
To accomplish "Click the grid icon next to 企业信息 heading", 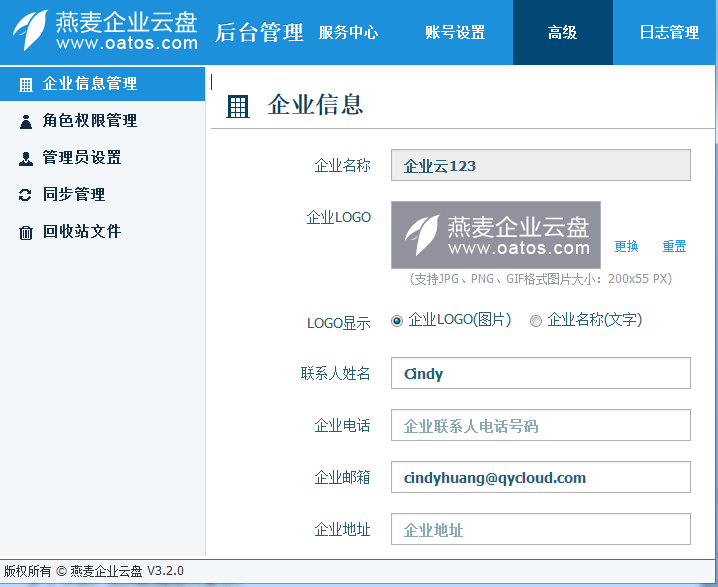I will pyautogui.click(x=238, y=106).
